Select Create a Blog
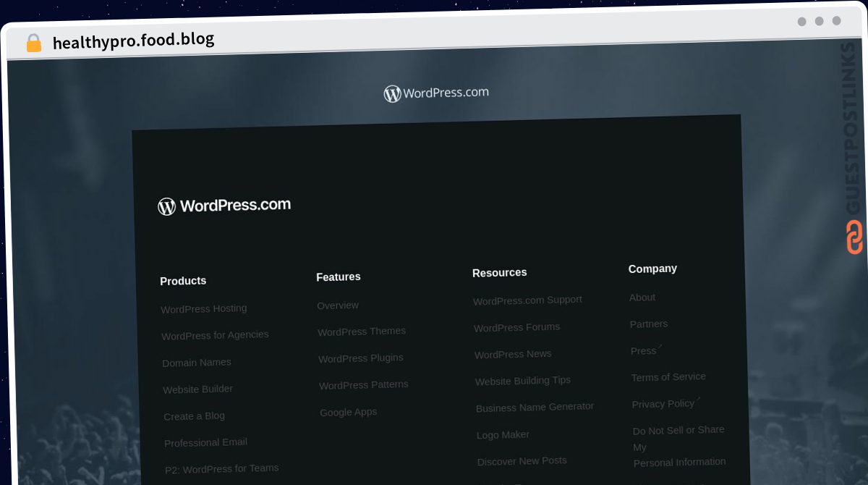 coord(195,416)
